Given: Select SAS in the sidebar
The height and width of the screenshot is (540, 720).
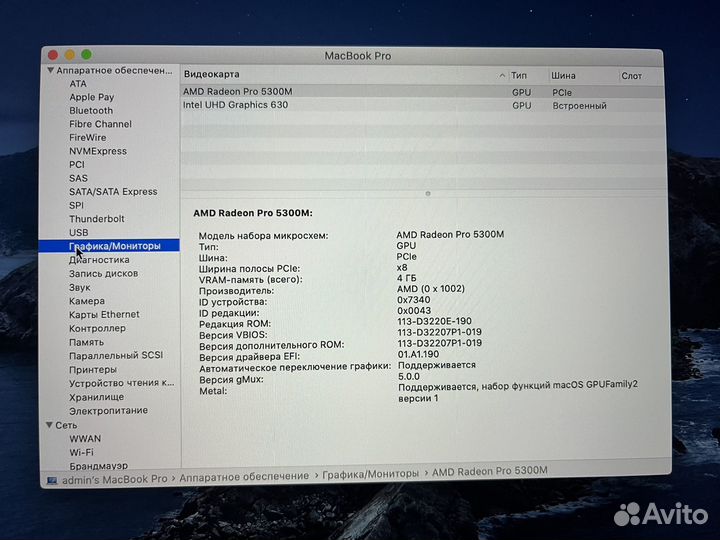Looking at the screenshot, I should (78, 178).
